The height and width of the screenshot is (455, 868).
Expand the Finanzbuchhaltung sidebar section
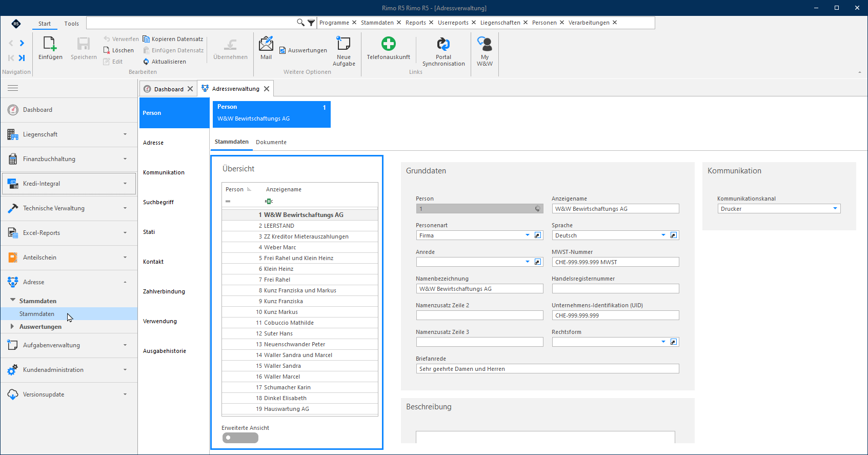(x=69, y=159)
